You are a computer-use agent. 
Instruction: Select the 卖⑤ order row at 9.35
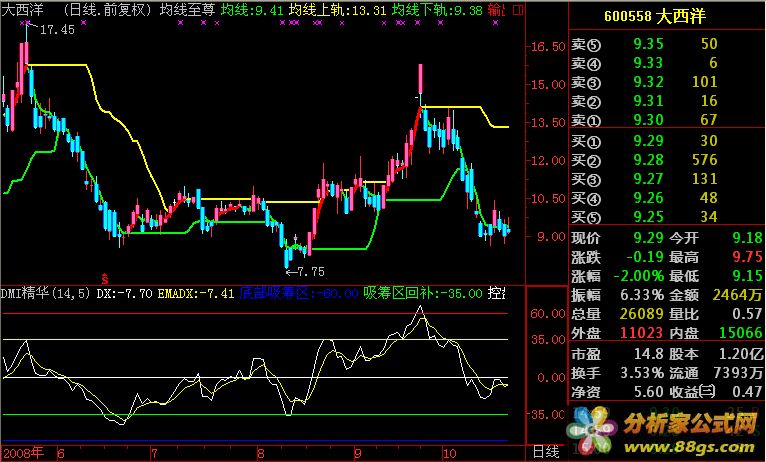point(644,44)
